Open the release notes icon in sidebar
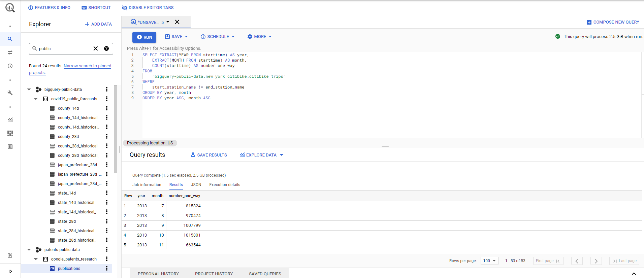Image resolution: width=644 pixels, height=278 pixels. click(10, 255)
